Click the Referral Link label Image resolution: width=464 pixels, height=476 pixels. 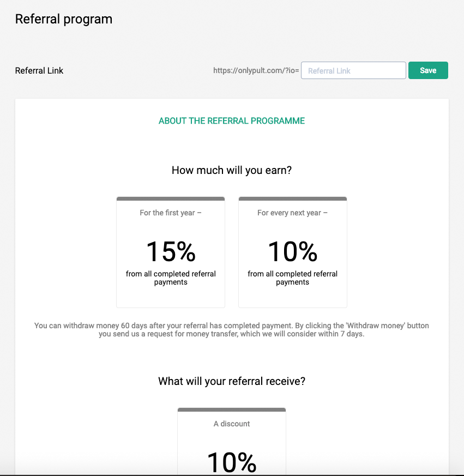pyautogui.click(x=39, y=70)
